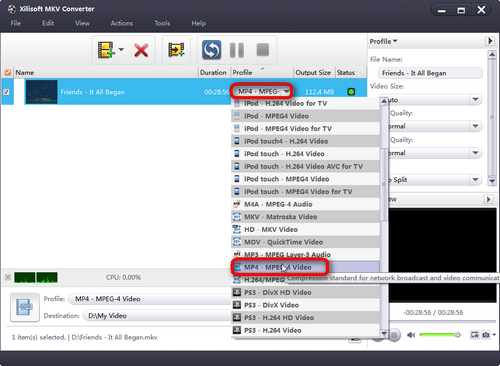The width and height of the screenshot is (500, 366).
Task: Open the Profile panel header dropdown
Action: pos(383,41)
